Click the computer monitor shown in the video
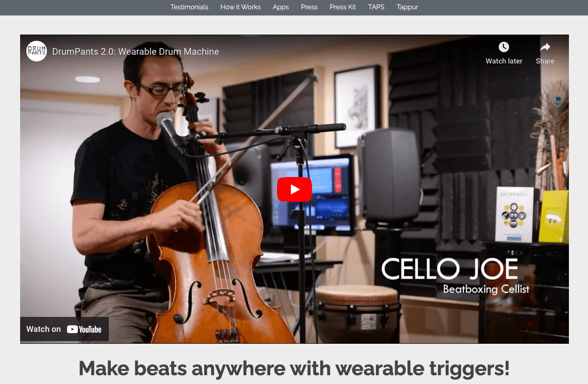Image resolution: width=588 pixels, height=384 pixels. click(312, 194)
